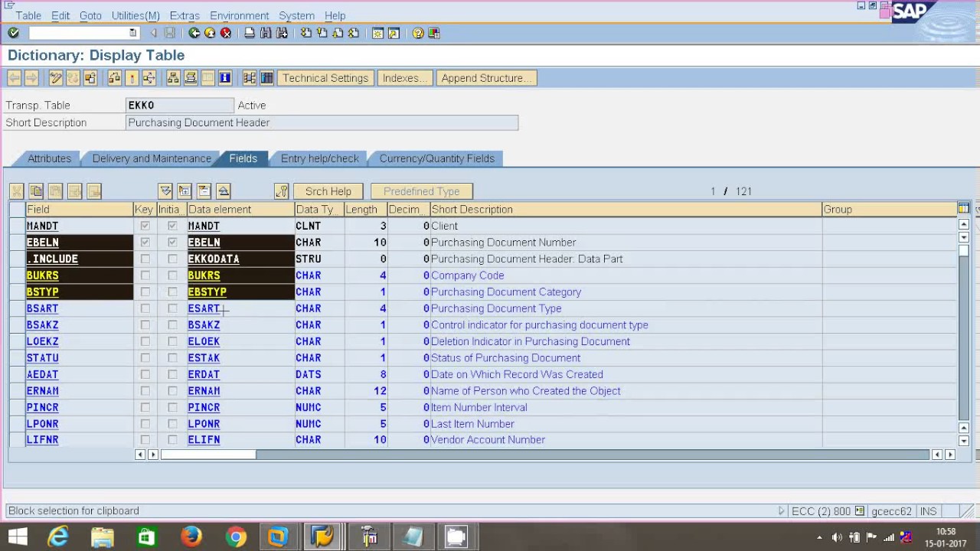Viewport: 980px width, 551px height.
Task: Toggle Key checkbox for AEDAT row
Action: [145, 374]
